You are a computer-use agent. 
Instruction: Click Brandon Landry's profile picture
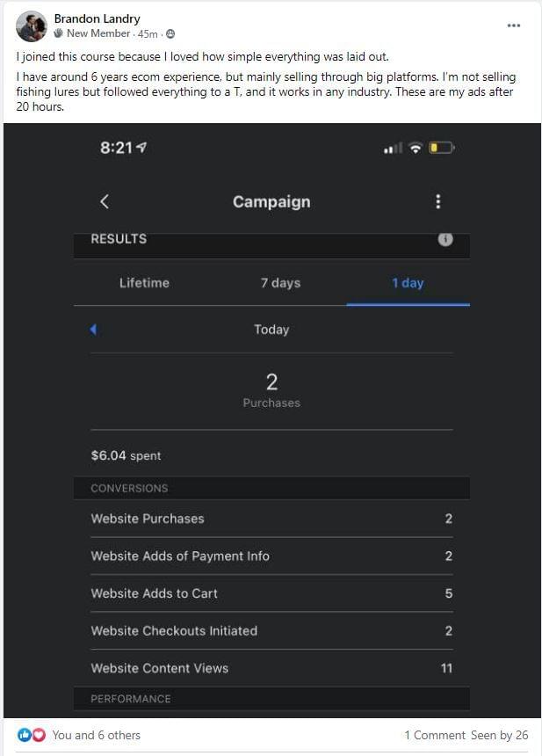pos(31,26)
